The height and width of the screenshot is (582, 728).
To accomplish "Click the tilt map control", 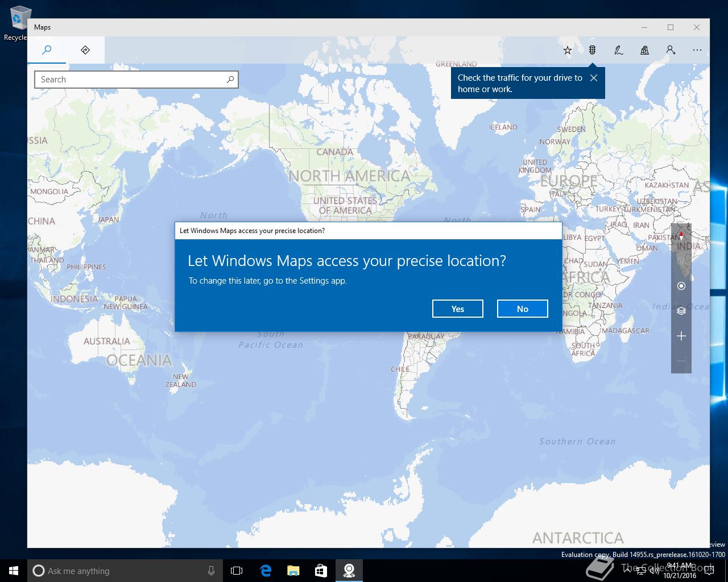I will (x=681, y=261).
